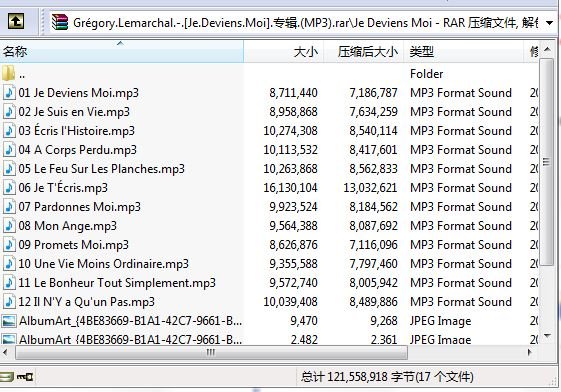
Task: Click the drive icon in status bar
Action: pos(6,377)
